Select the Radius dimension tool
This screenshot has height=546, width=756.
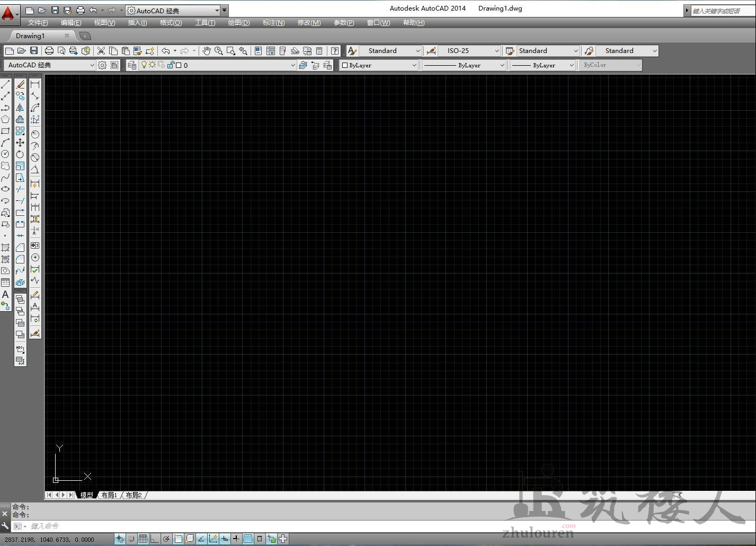point(35,134)
